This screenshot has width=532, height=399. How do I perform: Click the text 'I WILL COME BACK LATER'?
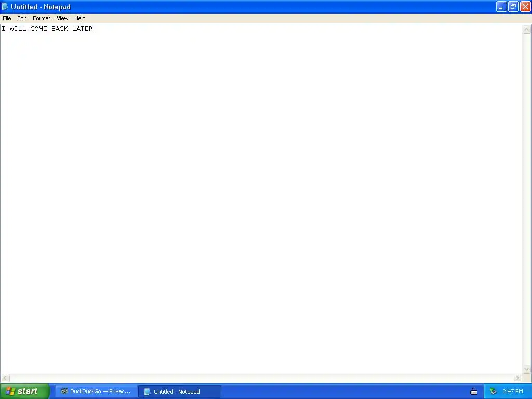pyautogui.click(x=47, y=29)
